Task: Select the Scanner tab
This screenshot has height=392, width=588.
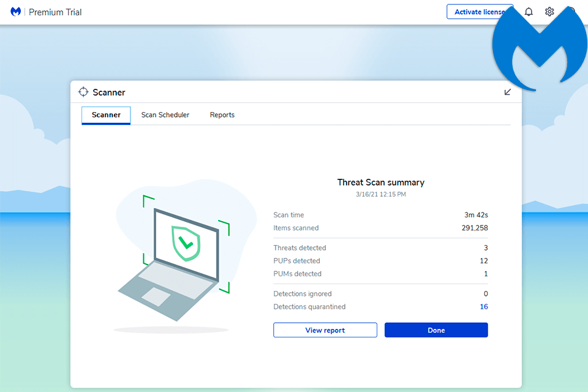Action: 106,115
